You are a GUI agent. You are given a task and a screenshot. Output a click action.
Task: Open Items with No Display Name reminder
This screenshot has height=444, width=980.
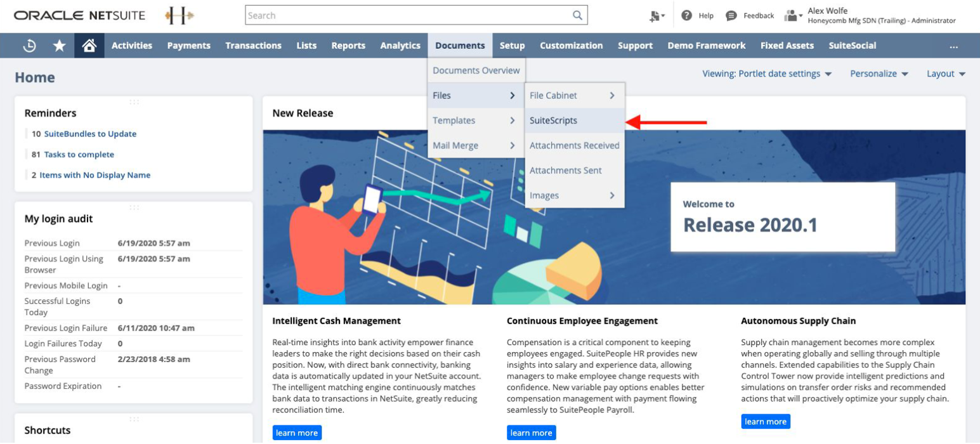[x=95, y=175]
